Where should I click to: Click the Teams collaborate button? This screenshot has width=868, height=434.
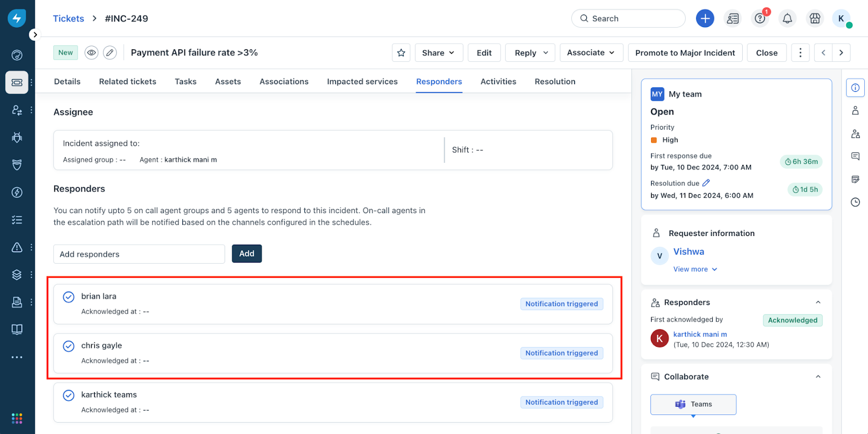(693, 404)
